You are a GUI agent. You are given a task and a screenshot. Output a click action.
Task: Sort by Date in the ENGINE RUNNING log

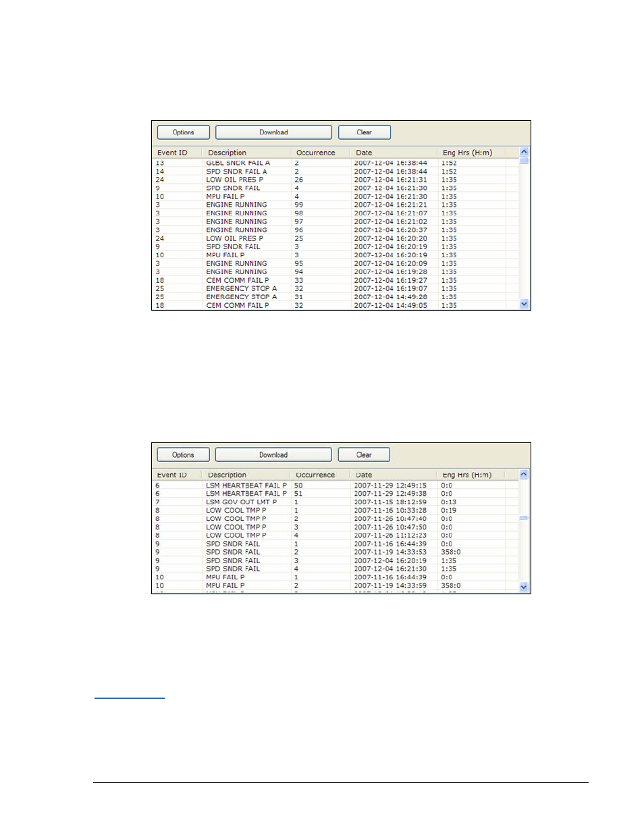point(394,153)
